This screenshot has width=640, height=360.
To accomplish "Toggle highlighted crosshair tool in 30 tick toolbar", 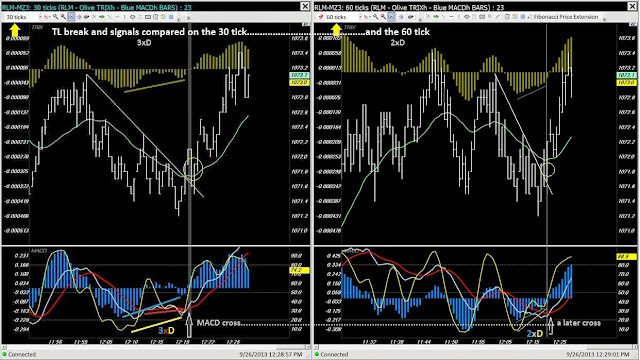I will coord(71,17).
